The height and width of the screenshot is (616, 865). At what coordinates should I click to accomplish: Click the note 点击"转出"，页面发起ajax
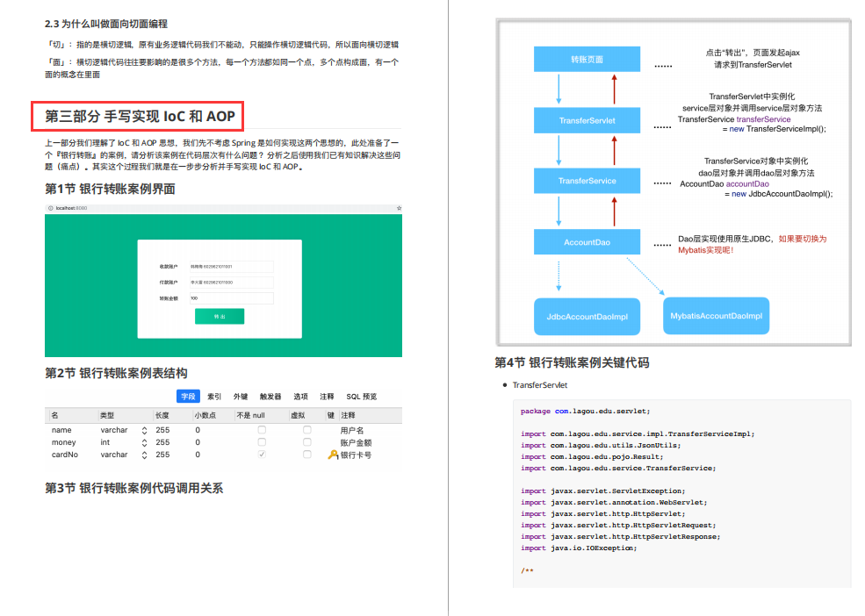coord(753,53)
